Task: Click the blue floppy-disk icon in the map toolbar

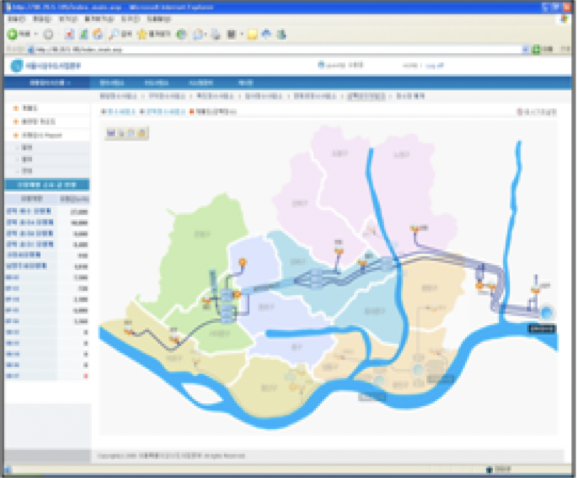Action: click(x=111, y=133)
